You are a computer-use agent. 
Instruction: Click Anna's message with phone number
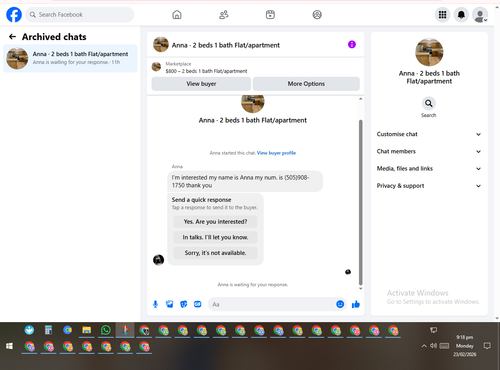tap(245, 181)
